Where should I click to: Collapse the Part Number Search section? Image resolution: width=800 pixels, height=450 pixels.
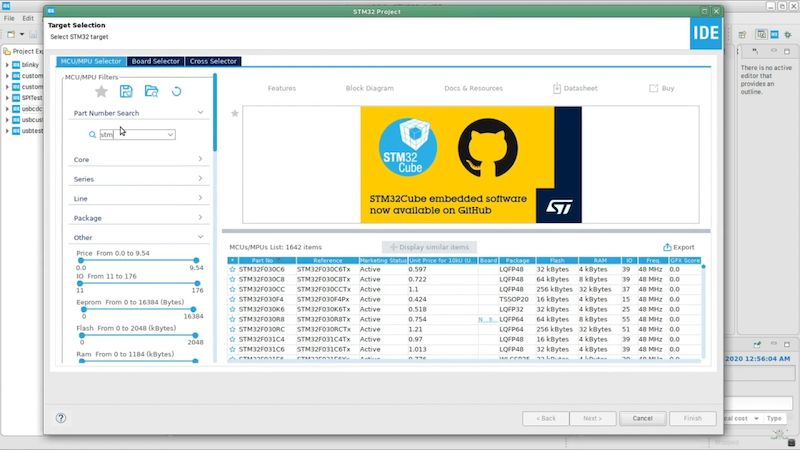tap(200, 113)
